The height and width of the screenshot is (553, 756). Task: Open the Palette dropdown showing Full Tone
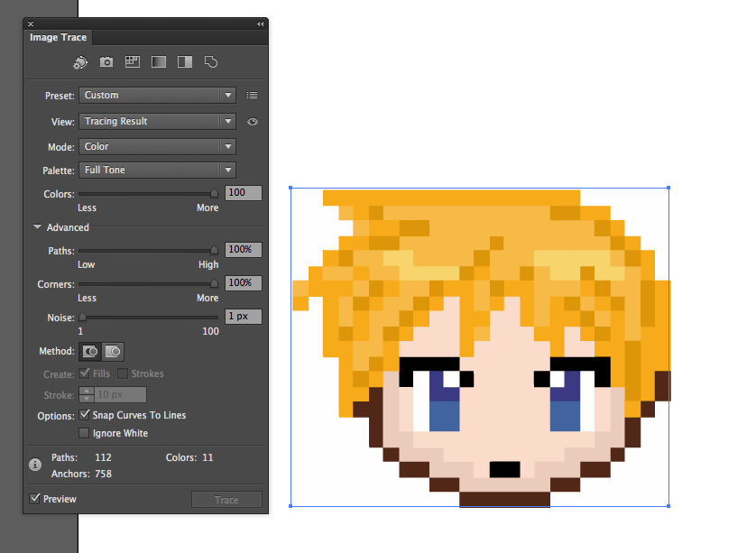pyautogui.click(x=157, y=170)
